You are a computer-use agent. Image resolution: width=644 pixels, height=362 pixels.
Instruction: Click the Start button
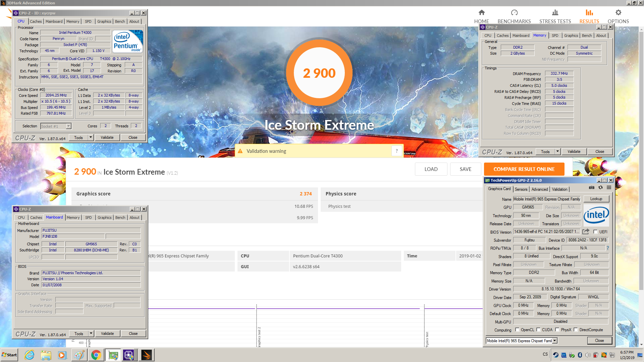[x=9, y=355]
